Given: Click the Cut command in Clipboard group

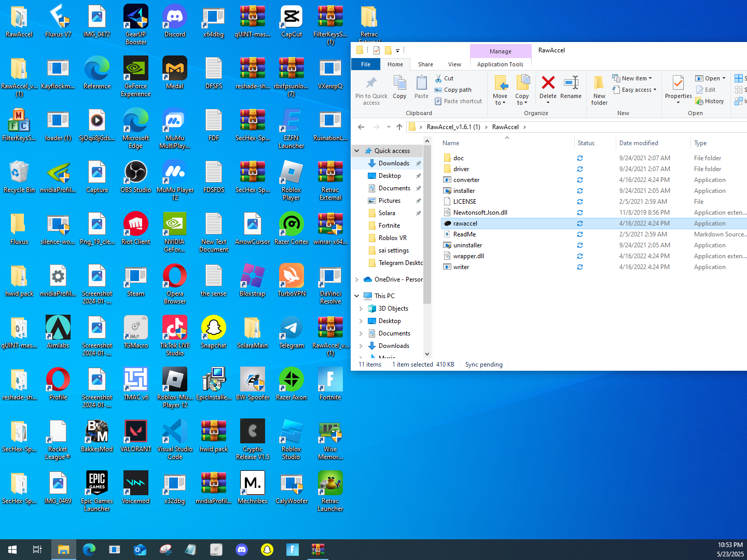Looking at the screenshot, I should click(444, 78).
